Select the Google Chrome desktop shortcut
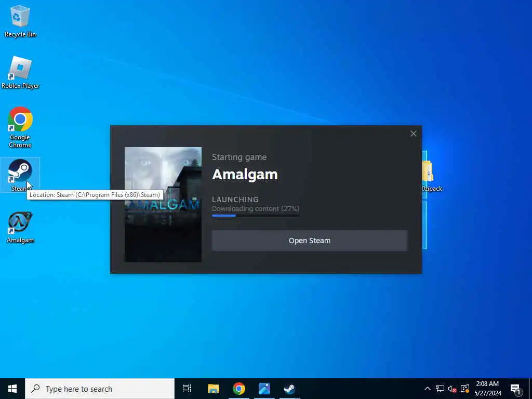The image size is (532, 399). (20, 128)
